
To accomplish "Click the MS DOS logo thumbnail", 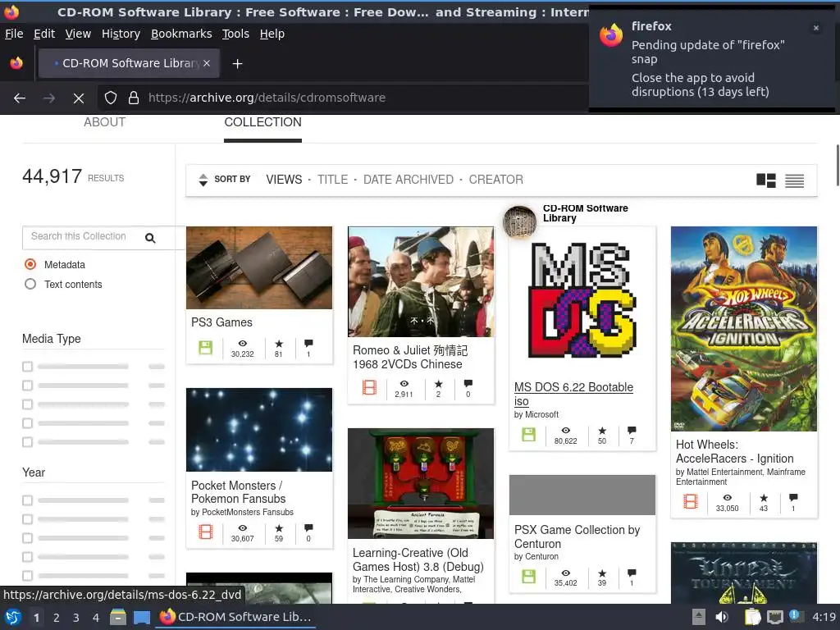I will [x=582, y=300].
